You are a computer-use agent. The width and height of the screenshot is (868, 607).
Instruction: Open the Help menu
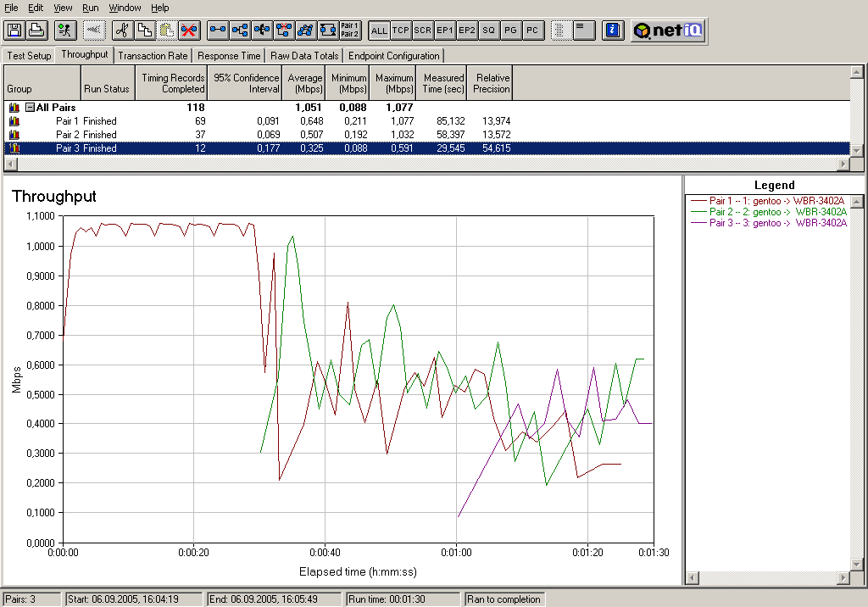pyautogui.click(x=160, y=8)
